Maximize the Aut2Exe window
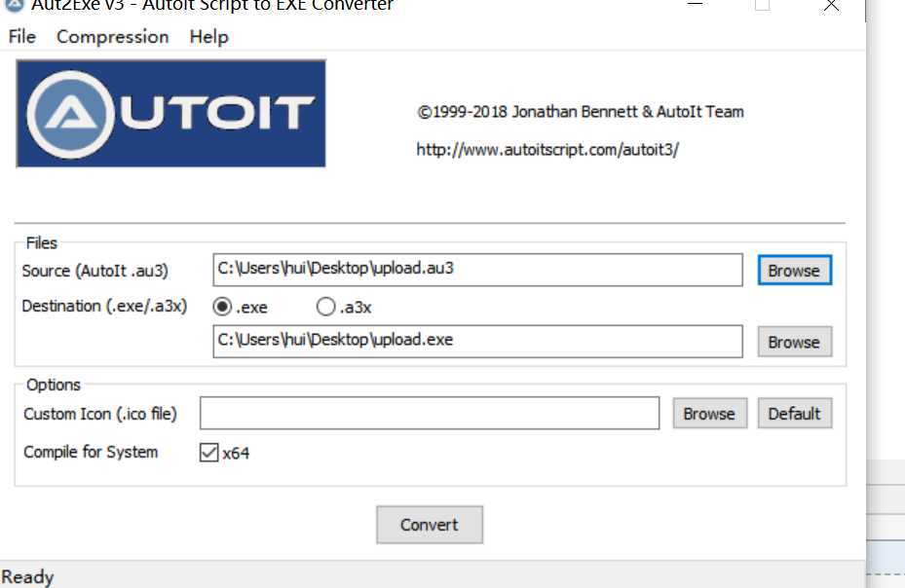Viewport: 905px width, 588px height. point(763,5)
